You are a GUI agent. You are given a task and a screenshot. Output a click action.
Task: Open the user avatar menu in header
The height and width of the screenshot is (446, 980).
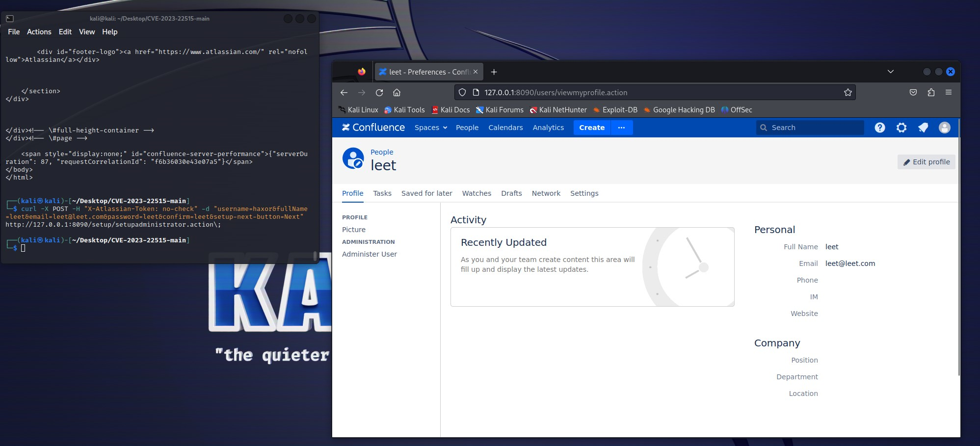[945, 128]
